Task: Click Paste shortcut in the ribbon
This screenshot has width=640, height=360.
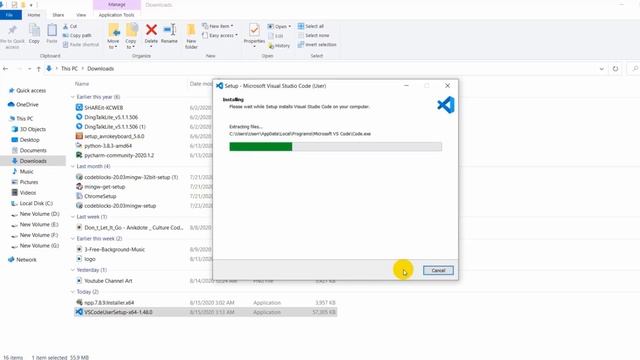Action: (x=81, y=44)
